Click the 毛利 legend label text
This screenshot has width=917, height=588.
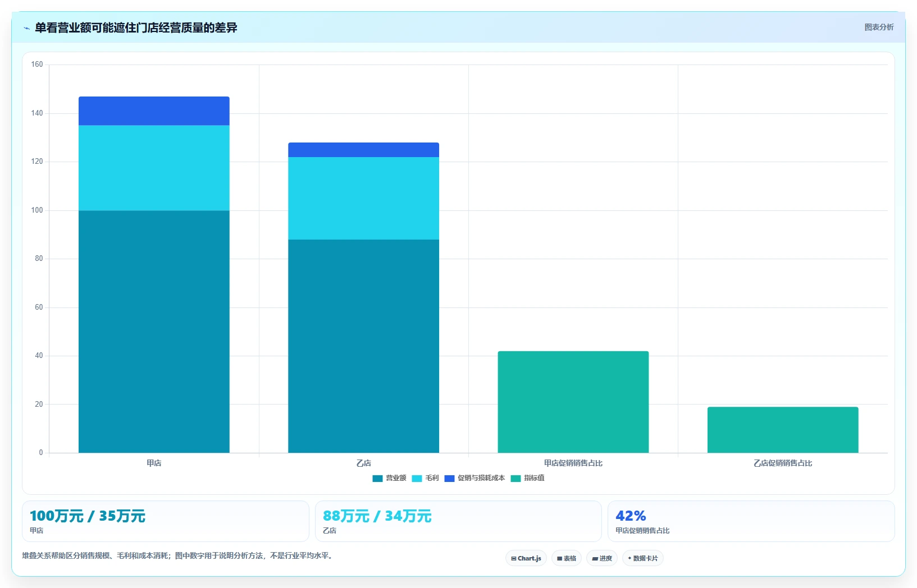coord(432,478)
